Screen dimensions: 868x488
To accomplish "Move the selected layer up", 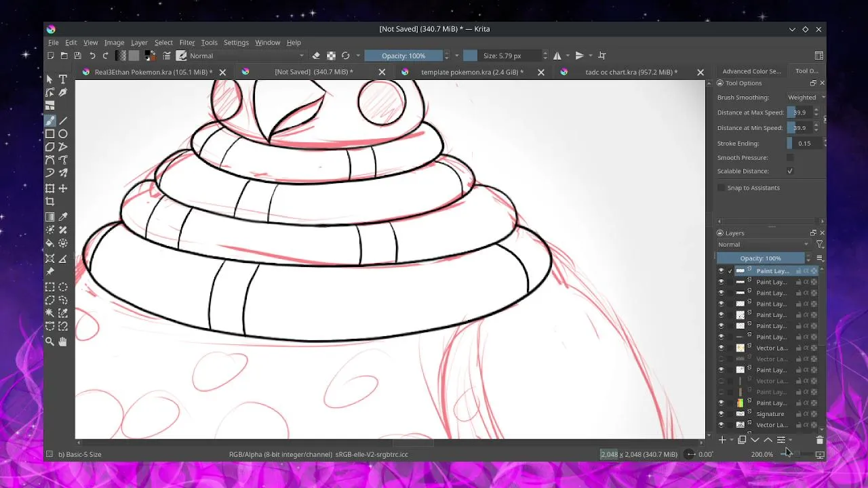I will click(x=768, y=441).
